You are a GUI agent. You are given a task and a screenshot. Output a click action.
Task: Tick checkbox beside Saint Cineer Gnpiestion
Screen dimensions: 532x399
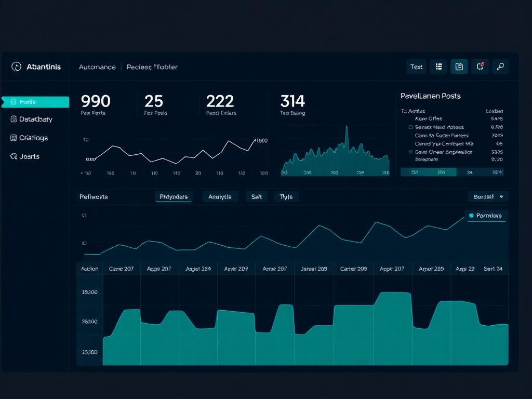[x=410, y=152]
